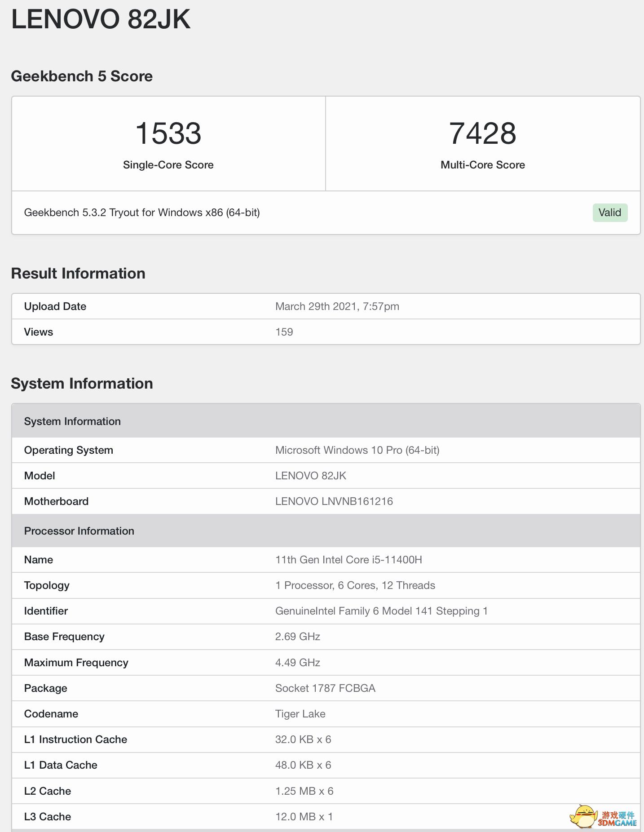Click the Multi-Core Score label
The image size is (644, 832).
(x=483, y=165)
